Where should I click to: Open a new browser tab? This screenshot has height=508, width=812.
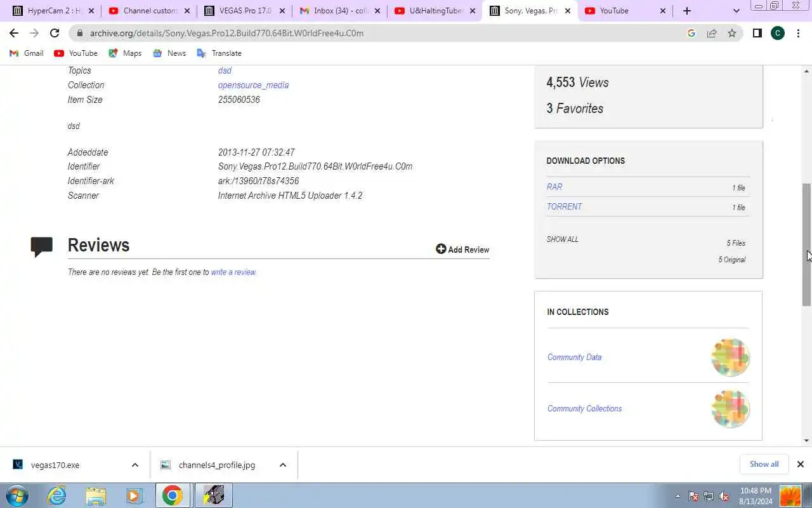coord(686,11)
